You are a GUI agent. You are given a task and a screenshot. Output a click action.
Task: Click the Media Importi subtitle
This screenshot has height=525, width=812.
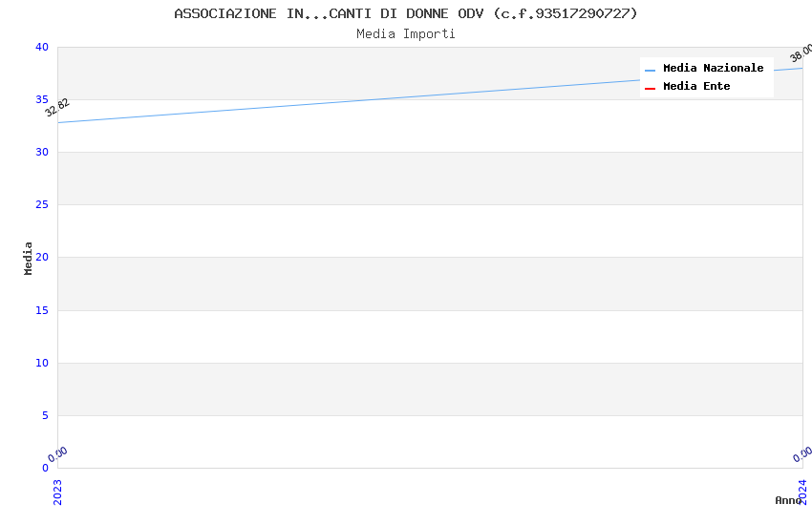coord(406,34)
